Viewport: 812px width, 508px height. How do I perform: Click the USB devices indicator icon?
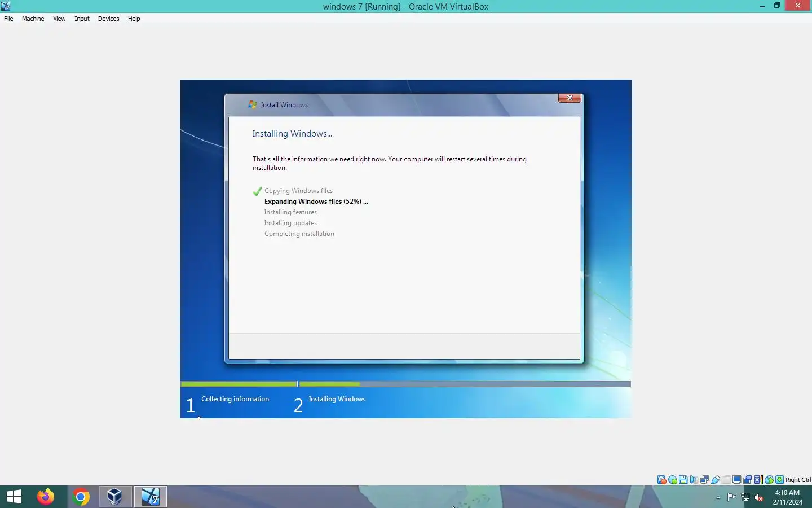click(716, 480)
